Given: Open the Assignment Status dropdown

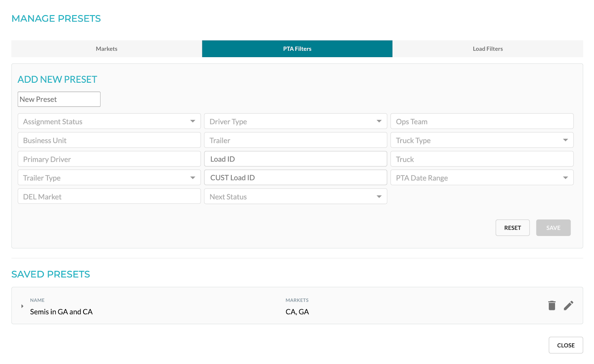Looking at the screenshot, I should point(109,121).
